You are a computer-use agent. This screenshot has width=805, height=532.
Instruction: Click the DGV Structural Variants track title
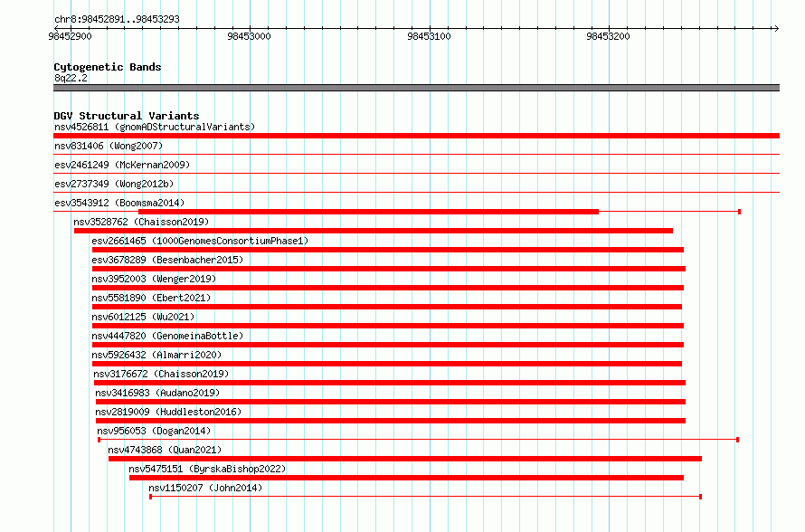click(127, 116)
